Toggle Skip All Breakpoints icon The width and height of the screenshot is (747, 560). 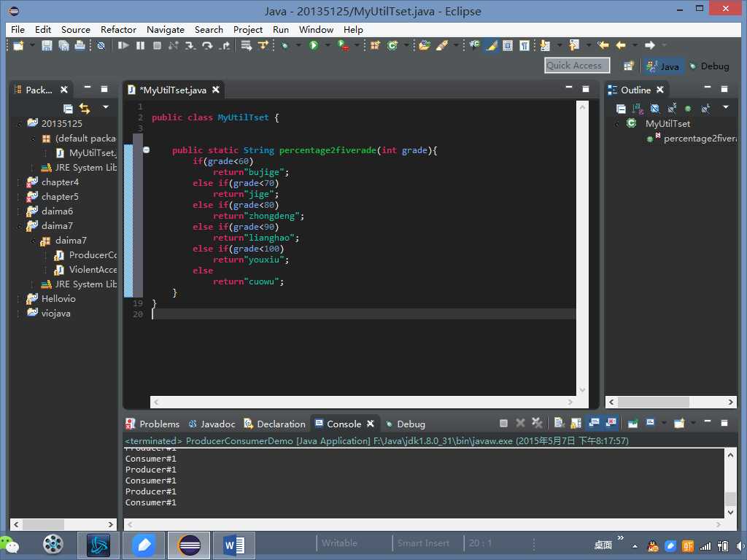click(101, 46)
